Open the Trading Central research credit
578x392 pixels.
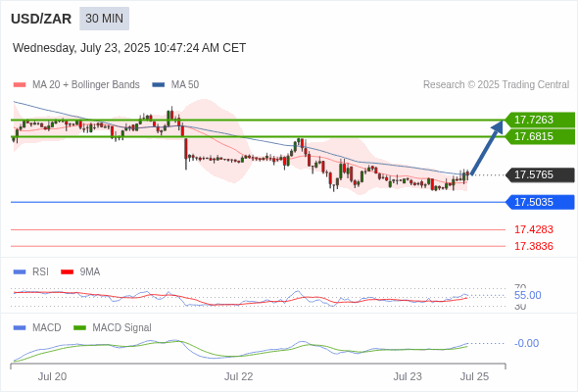pos(496,85)
